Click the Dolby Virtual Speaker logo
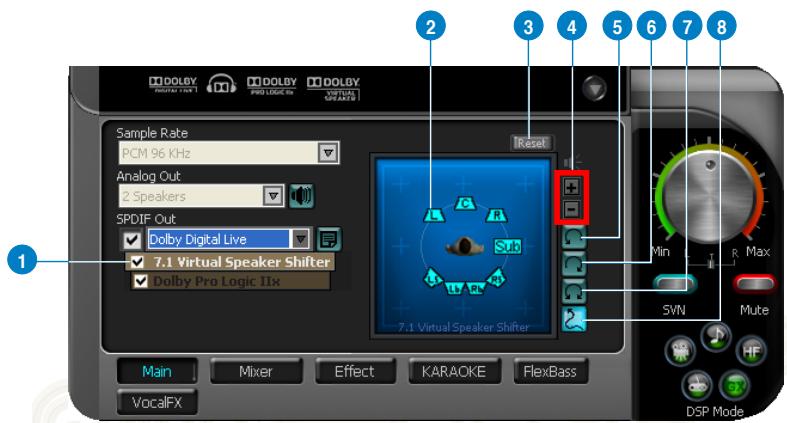The image size is (787, 423). point(333,88)
